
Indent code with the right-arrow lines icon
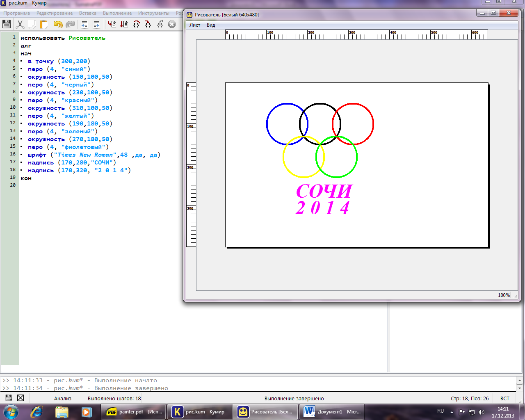click(84, 24)
